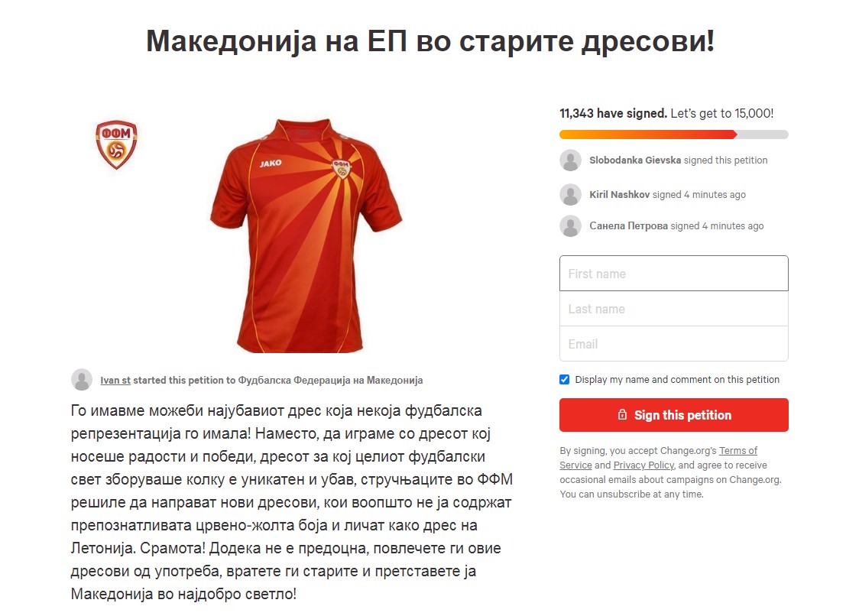
Task: Uncheck Display my name and comment checkbox
Action: tap(564, 379)
